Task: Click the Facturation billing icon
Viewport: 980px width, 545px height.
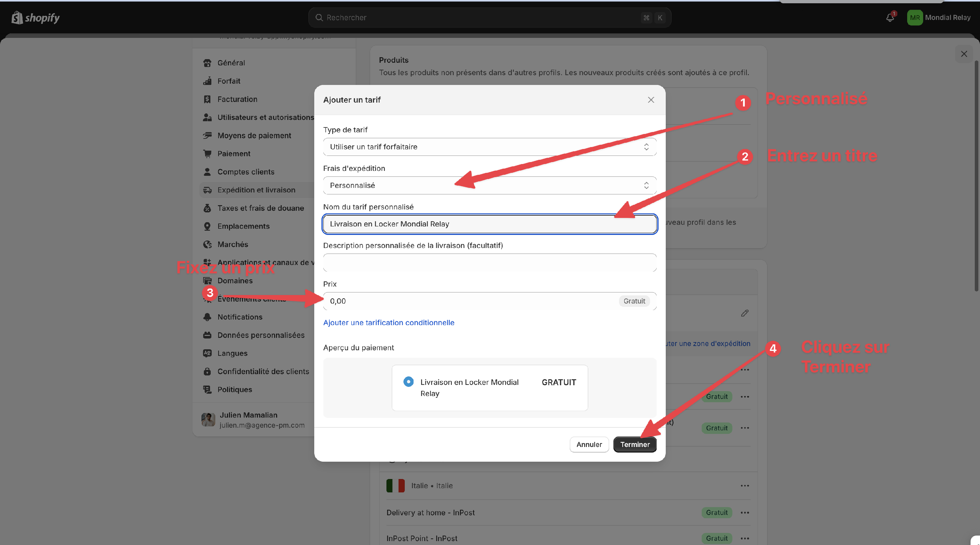Action: (x=207, y=99)
